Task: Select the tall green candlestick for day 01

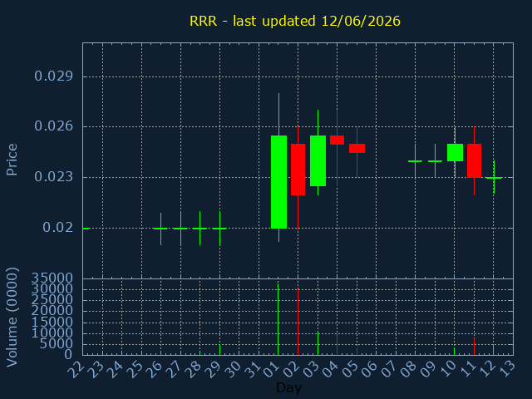Action: click(x=279, y=182)
